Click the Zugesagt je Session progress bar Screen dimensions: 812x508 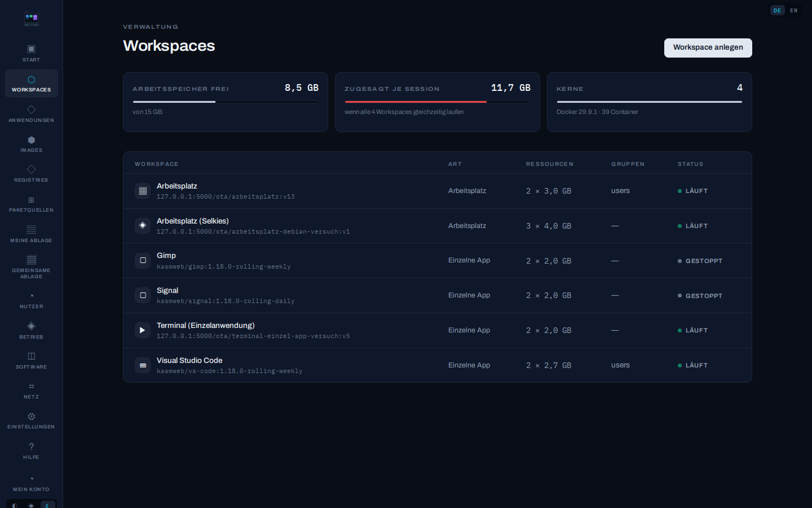[x=438, y=102]
